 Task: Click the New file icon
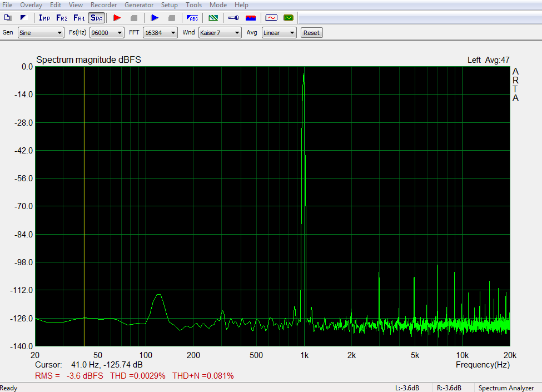8,18
